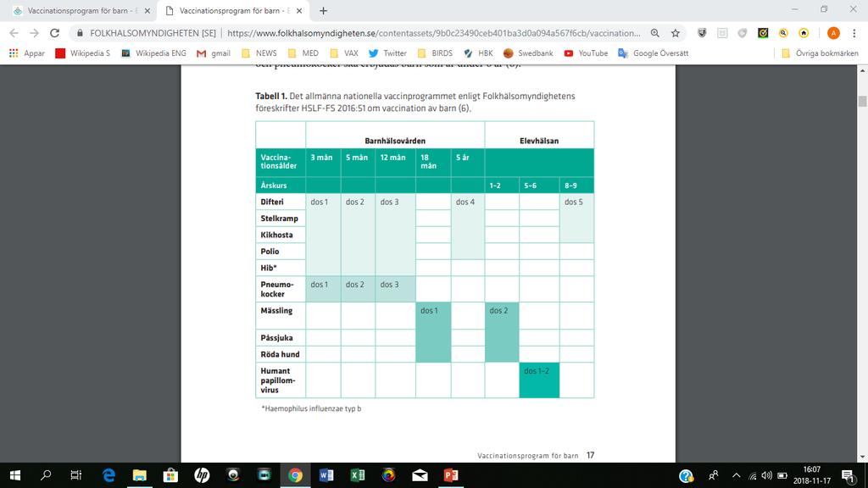Click the "dos 1-2" HPV table cell
Screen dimensions: 868x488
539,380
